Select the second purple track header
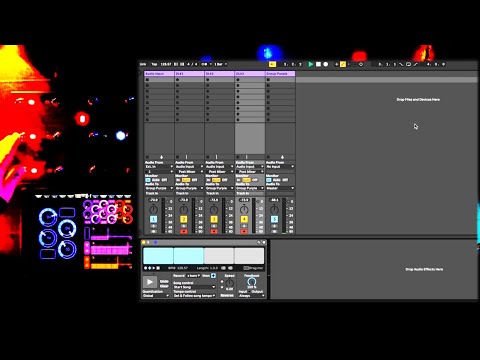Screen dimensions: 480x360 [189, 73]
